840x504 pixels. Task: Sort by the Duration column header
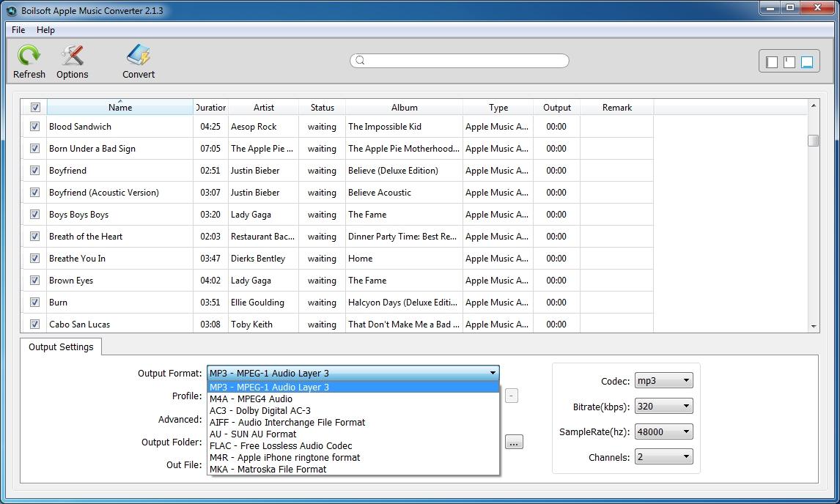[x=210, y=107]
